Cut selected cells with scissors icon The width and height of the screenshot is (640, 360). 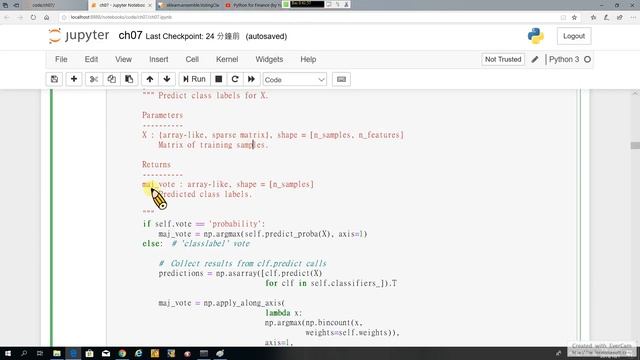click(x=94, y=79)
